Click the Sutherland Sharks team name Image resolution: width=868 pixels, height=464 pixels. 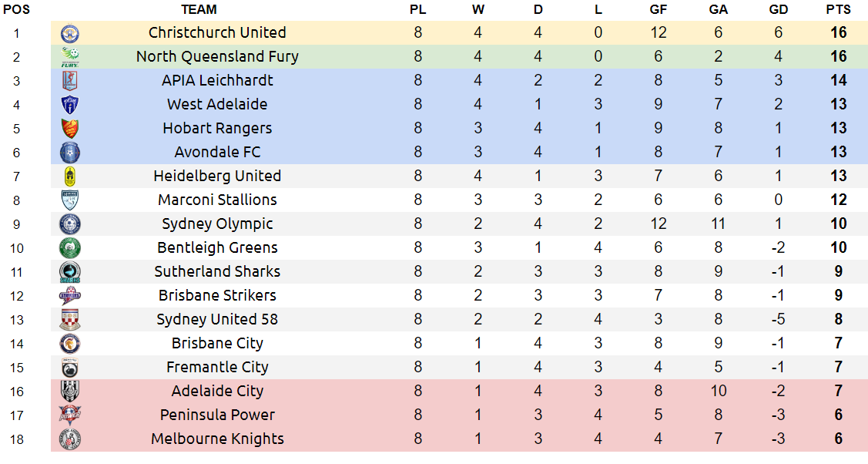[217, 271]
